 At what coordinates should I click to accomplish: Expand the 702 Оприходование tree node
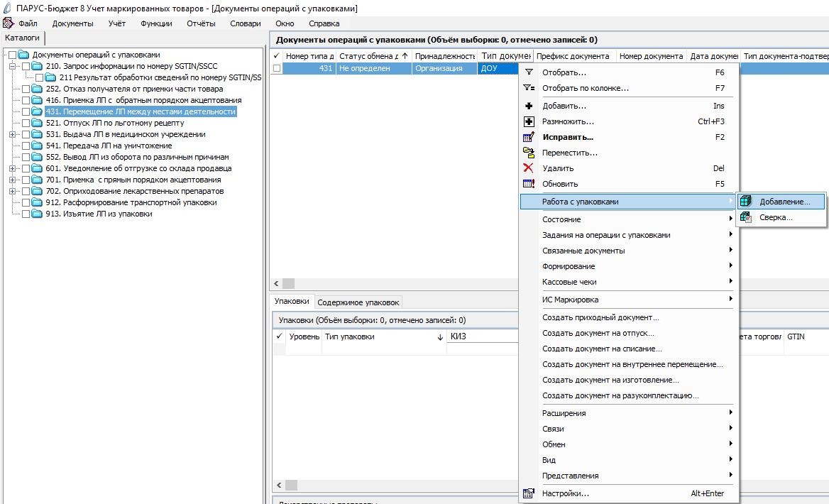[x=12, y=192]
